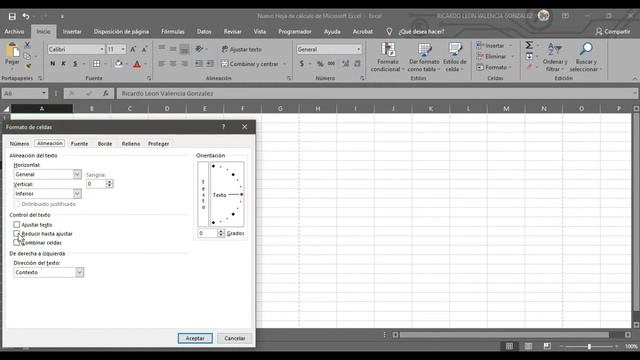Click the dialog help question mark
The width and height of the screenshot is (640, 360).
[223, 127]
